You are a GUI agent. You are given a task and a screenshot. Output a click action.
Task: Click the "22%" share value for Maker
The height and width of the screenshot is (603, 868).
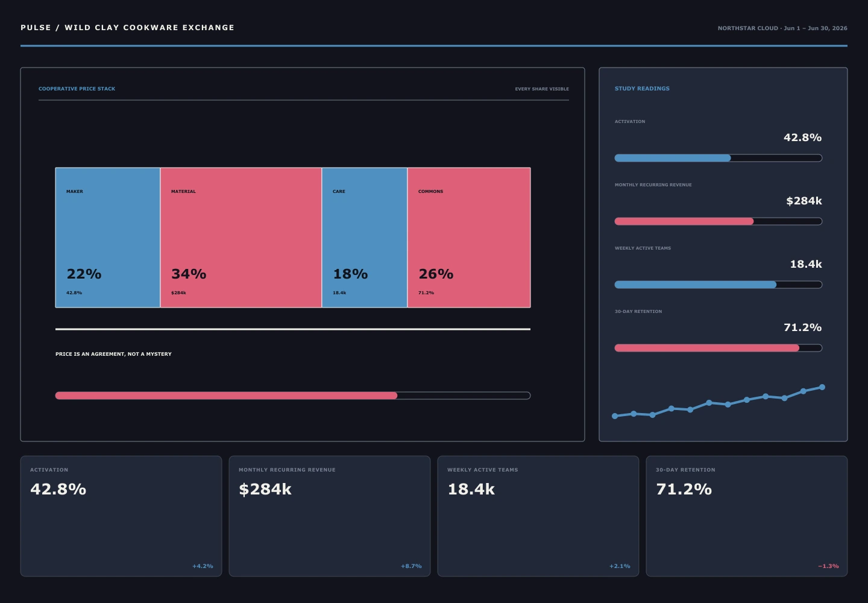[84, 274]
